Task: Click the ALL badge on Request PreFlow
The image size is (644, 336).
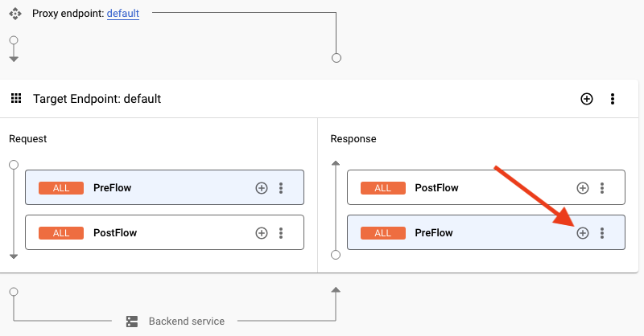Action: [61, 188]
